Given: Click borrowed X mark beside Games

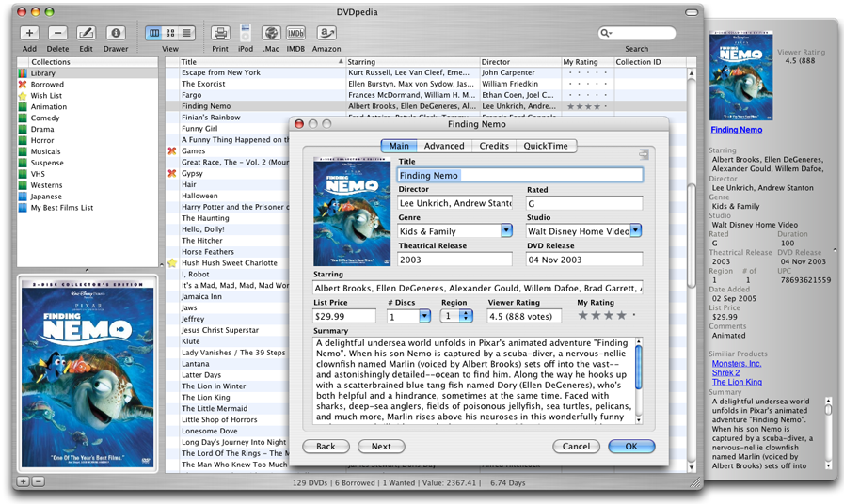Looking at the screenshot, I should click(172, 151).
